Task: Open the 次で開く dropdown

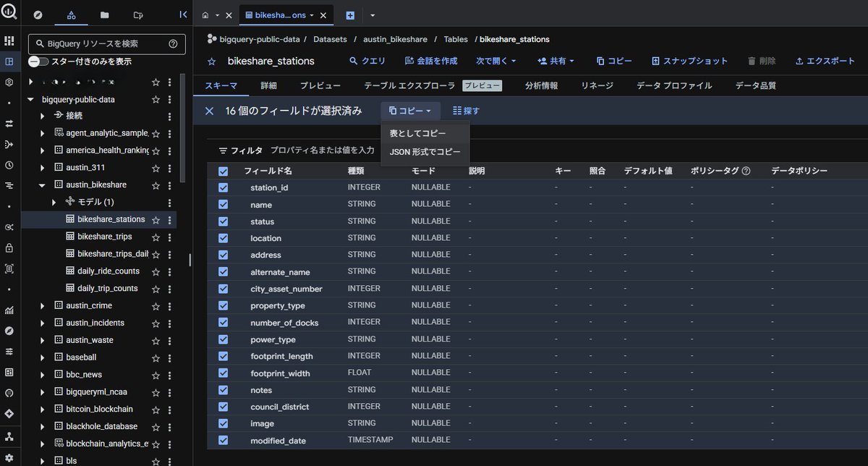Action: click(x=496, y=61)
